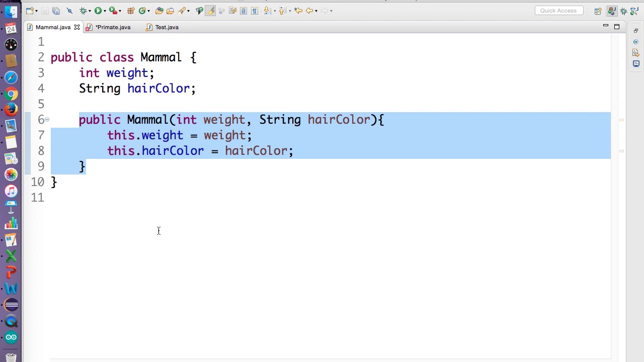
Task: Open the Previous Annotation dropdown arrow
Action: click(x=290, y=11)
